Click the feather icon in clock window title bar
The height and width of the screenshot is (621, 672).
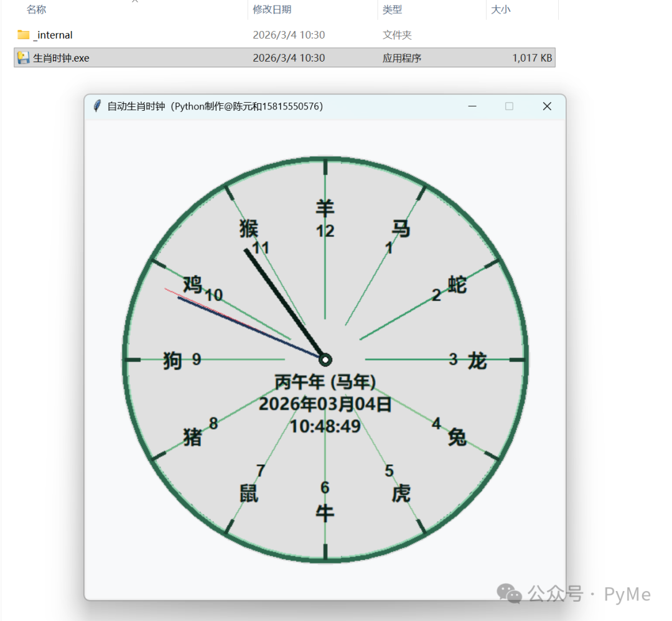click(97, 106)
